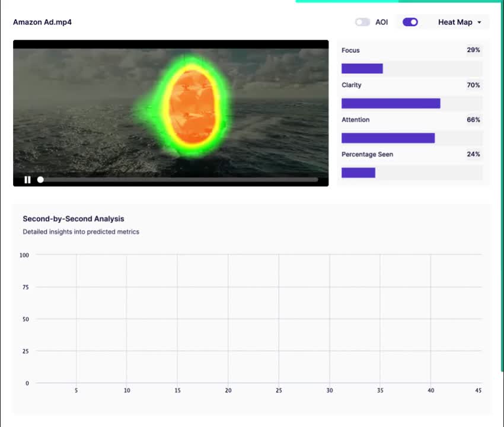Click the video timeline progress bar
This screenshot has height=427, width=504.
point(178,180)
